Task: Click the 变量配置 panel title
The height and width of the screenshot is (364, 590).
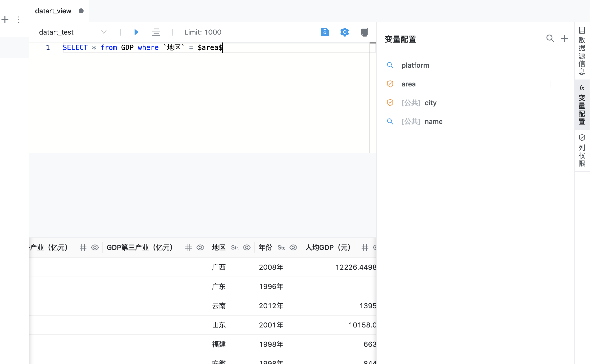Action: [x=401, y=39]
